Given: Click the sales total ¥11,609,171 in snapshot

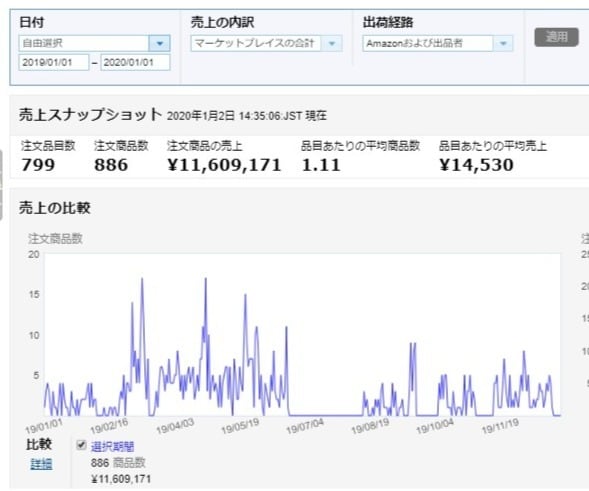Looking at the screenshot, I should 224,165.
